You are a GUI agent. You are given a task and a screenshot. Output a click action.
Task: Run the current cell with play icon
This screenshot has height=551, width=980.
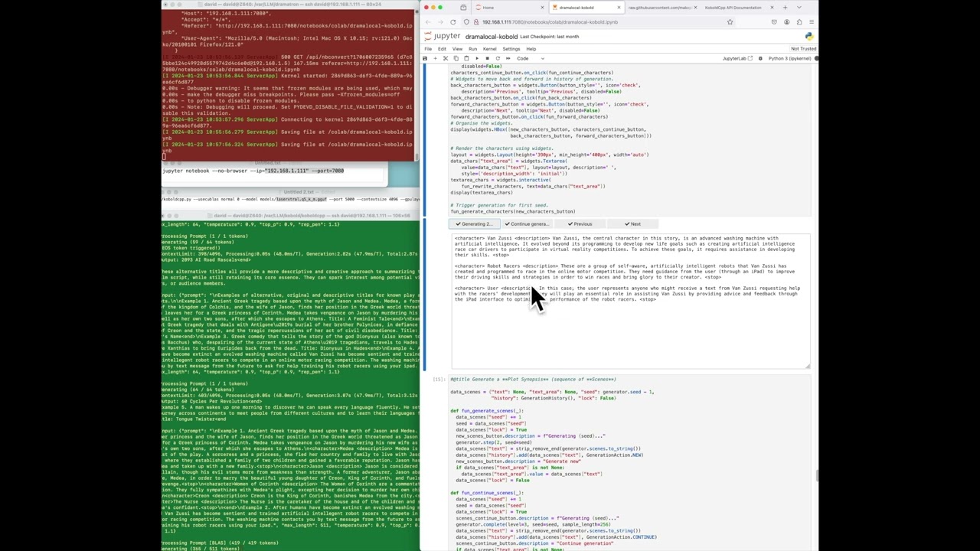(x=477, y=58)
